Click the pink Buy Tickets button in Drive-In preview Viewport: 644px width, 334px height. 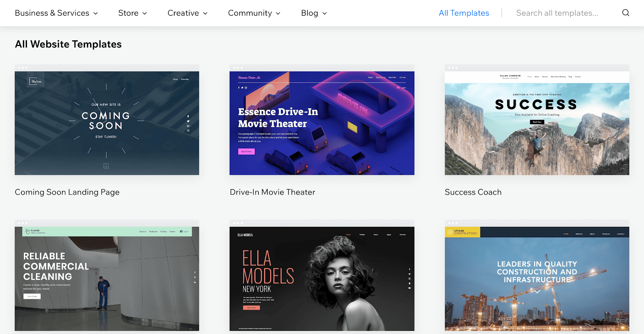(x=246, y=151)
